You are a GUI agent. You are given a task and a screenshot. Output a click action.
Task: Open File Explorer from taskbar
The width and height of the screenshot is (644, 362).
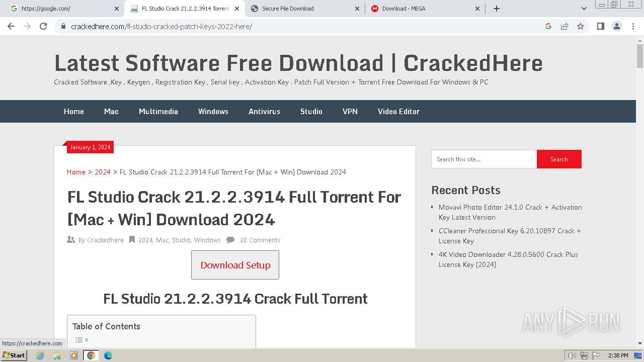pyautogui.click(x=57, y=355)
